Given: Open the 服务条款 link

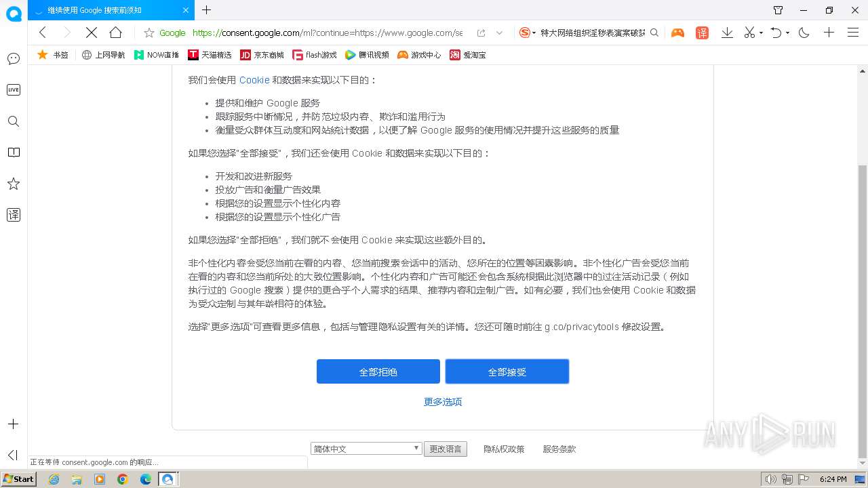Looking at the screenshot, I should tap(559, 449).
